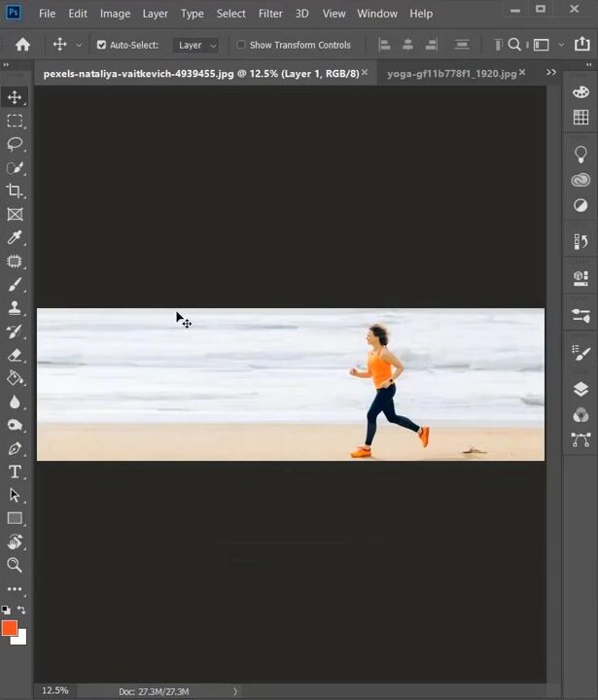Open the Layers panel icon

(580, 389)
